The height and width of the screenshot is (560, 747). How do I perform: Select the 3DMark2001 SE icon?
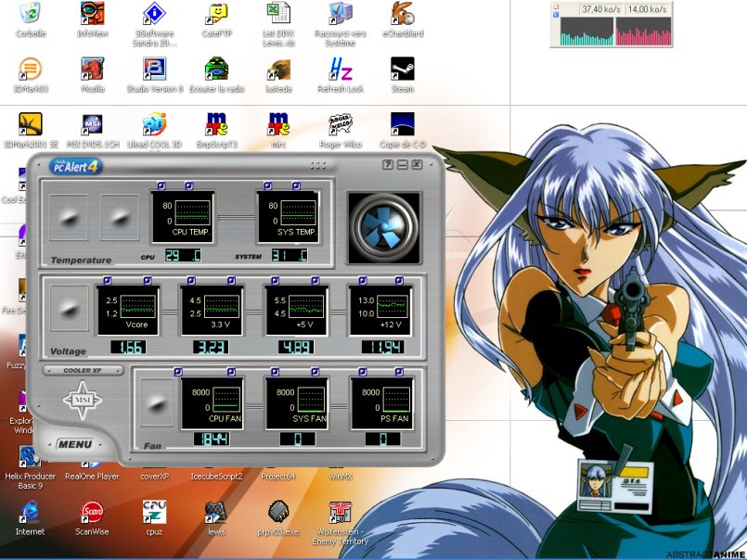31,124
